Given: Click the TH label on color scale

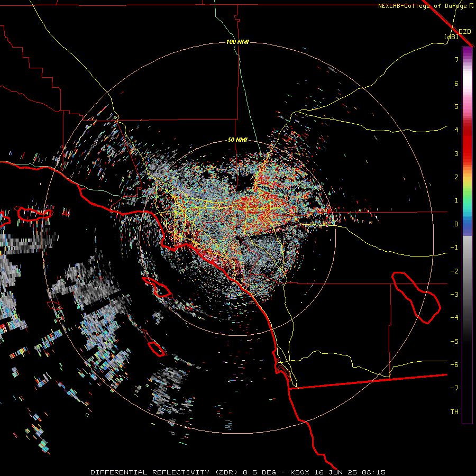Looking at the screenshot, I should [x=454, y=412].
